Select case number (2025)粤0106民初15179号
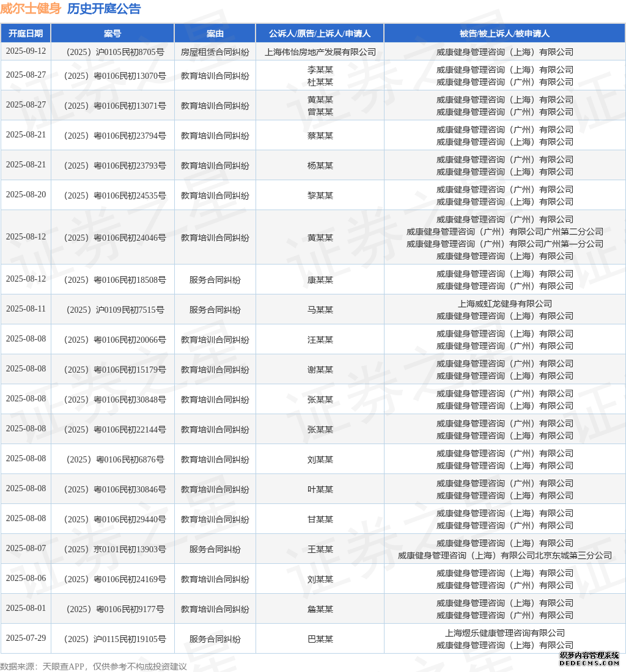The width and height of the screenshot is (626, 672). pos(115,370)
